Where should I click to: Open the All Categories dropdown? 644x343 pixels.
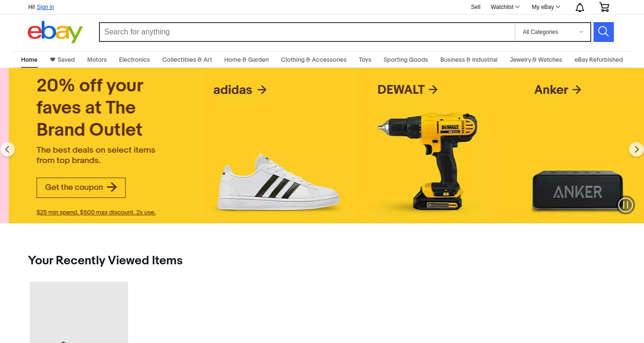(x=553, y=32)
